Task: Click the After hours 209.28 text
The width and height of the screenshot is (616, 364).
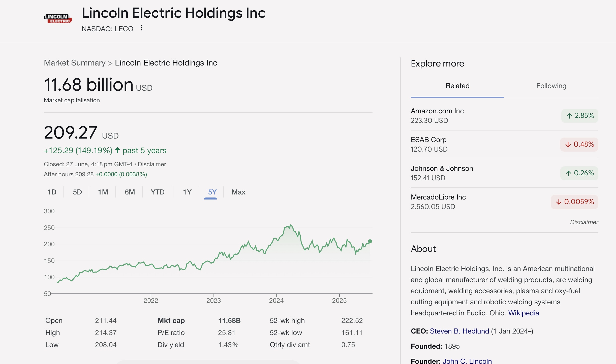Action: click(69, 174)
